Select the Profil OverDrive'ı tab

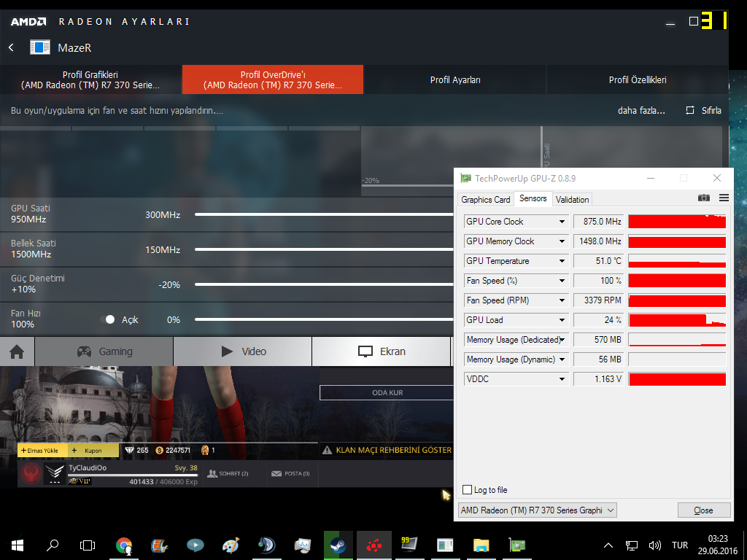[273, 79]
